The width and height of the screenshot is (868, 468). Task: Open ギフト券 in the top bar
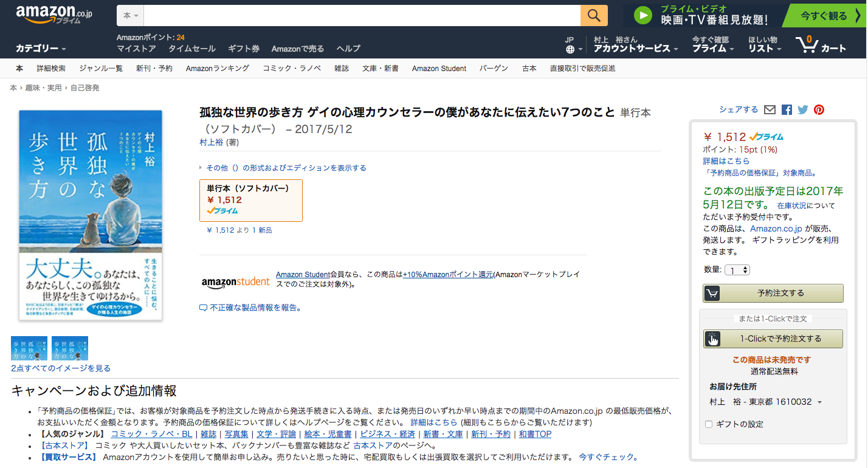[244, 49]
